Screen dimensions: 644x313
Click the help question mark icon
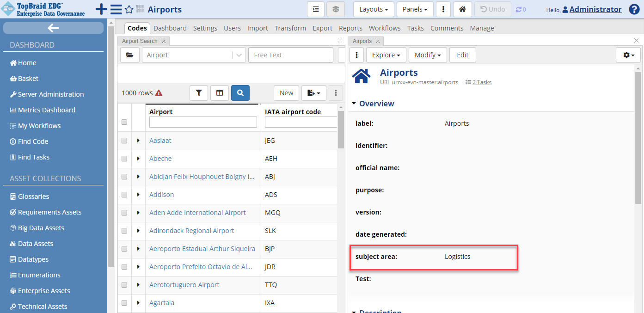coord(634,9)
